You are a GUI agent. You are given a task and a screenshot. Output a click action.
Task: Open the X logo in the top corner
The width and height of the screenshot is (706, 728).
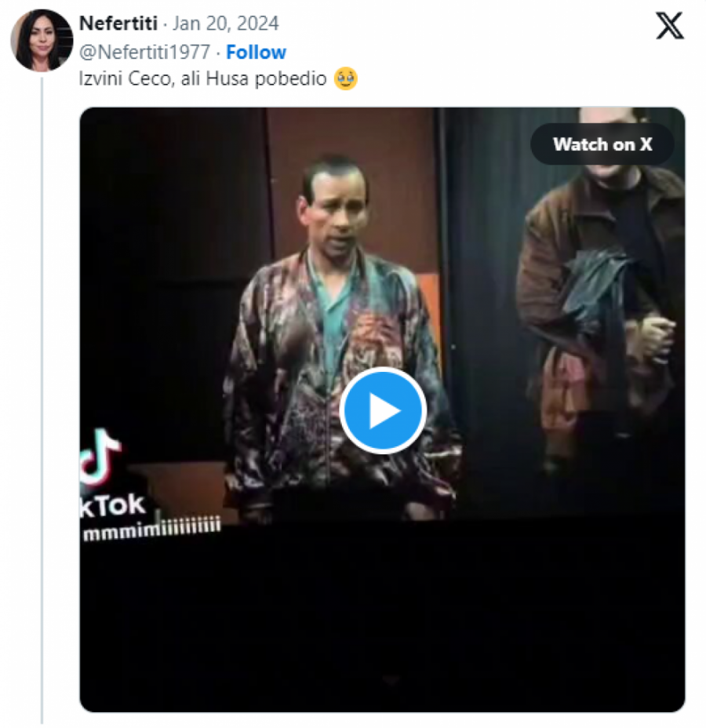[x=669, y=26]
